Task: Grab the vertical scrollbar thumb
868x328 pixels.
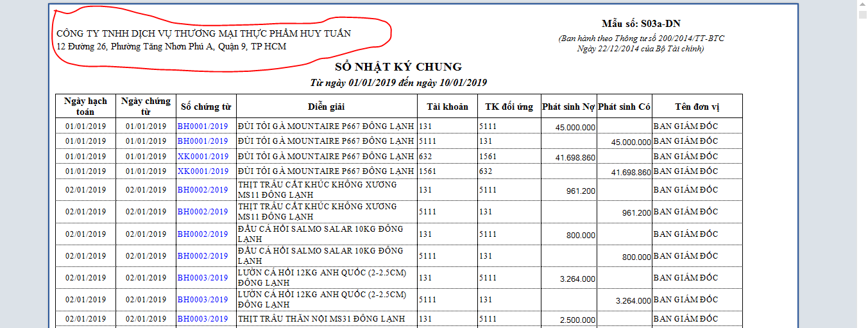Action: (862, 16)
